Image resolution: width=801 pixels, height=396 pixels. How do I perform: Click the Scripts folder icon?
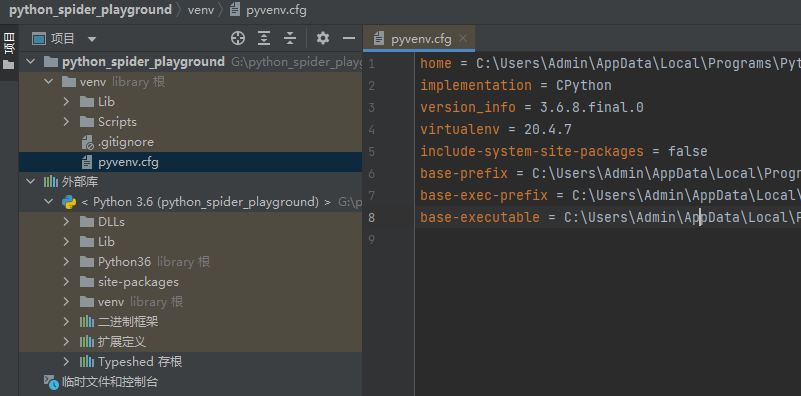[87, 122]
